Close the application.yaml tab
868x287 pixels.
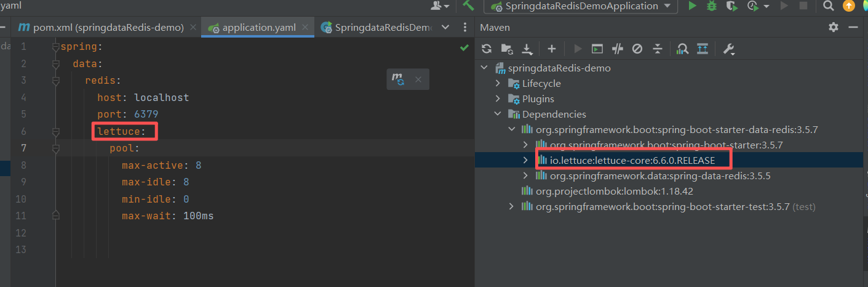pos(306,28)
